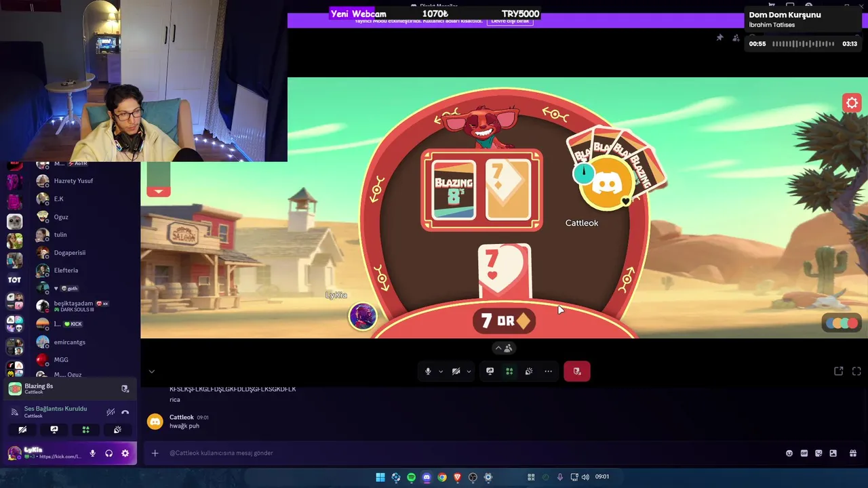Seek the Dom Dom Kurşunu song progress bar
The width and height of the screenshot is (868, 488).
coord(804,44)
